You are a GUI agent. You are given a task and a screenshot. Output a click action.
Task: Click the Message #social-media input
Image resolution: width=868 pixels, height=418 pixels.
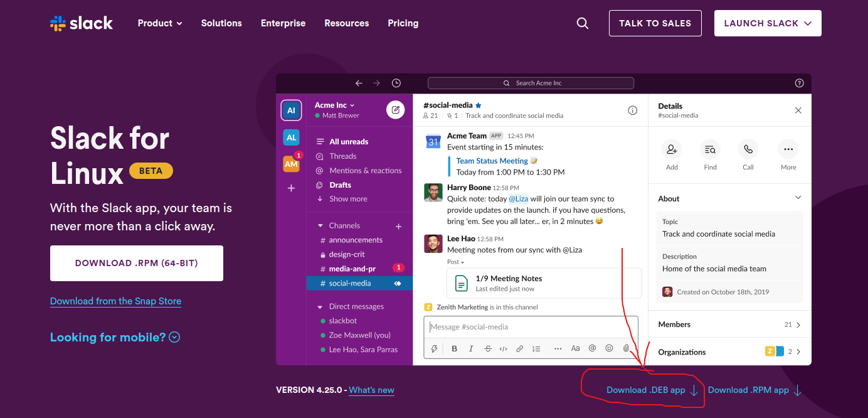[x=531, y=327]
